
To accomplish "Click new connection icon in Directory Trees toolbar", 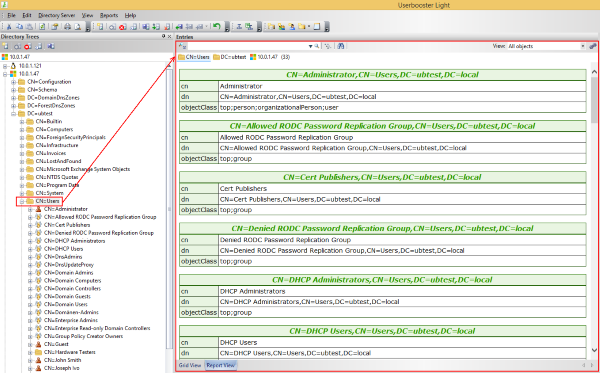I will [x=5, y=46].
